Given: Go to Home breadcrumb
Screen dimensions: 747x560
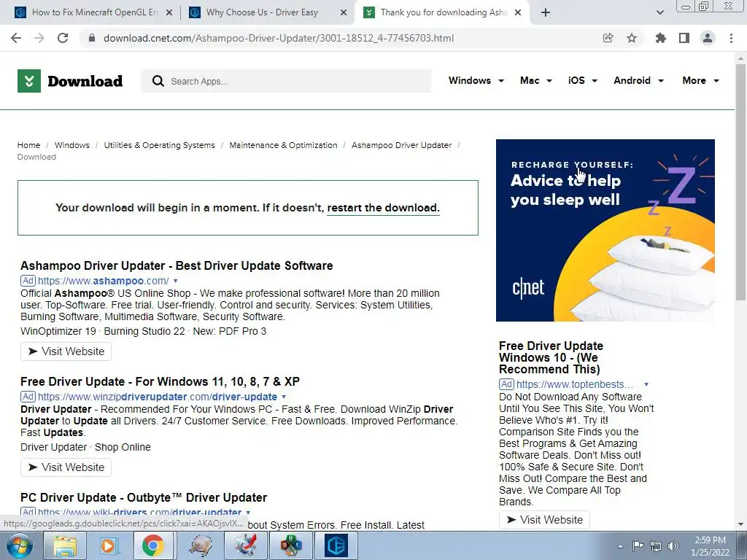Looking at the screenshot, I should click(x=28, y=145).
